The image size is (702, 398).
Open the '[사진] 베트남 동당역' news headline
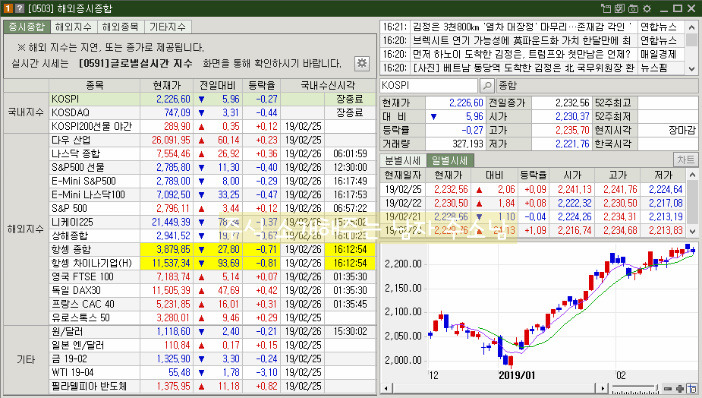[522, 68]
